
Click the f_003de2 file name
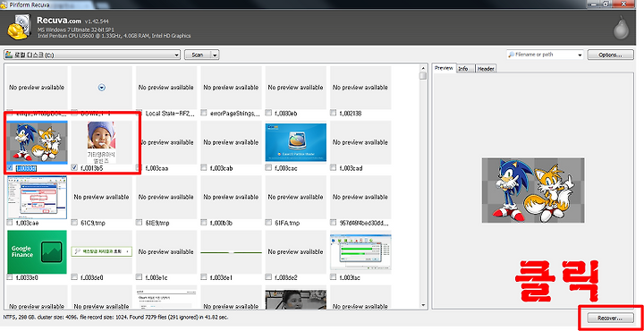pos(287,277)
